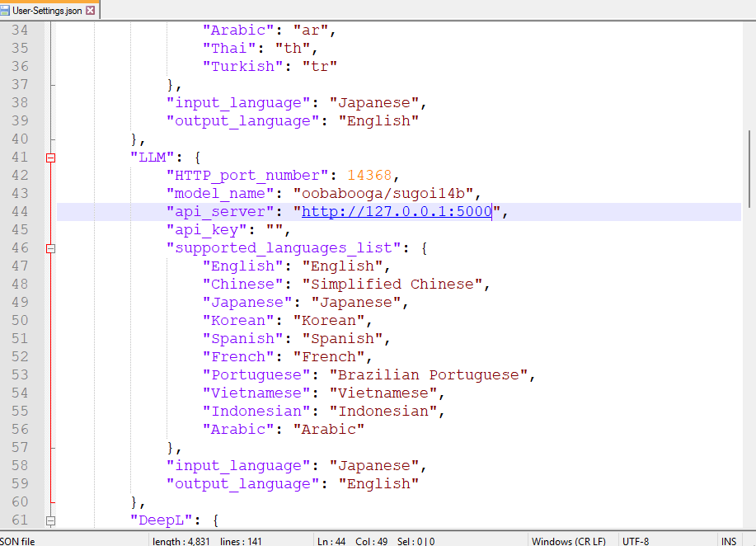Collapse the "supported_languages_list" fold marker on line 46

(x=50, y=248)
